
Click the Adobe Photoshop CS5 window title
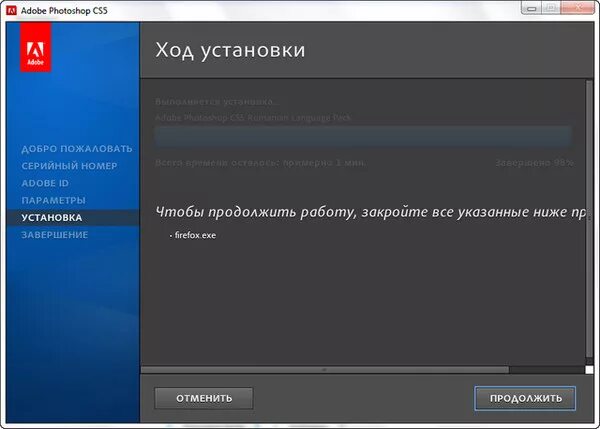(64, 11)
